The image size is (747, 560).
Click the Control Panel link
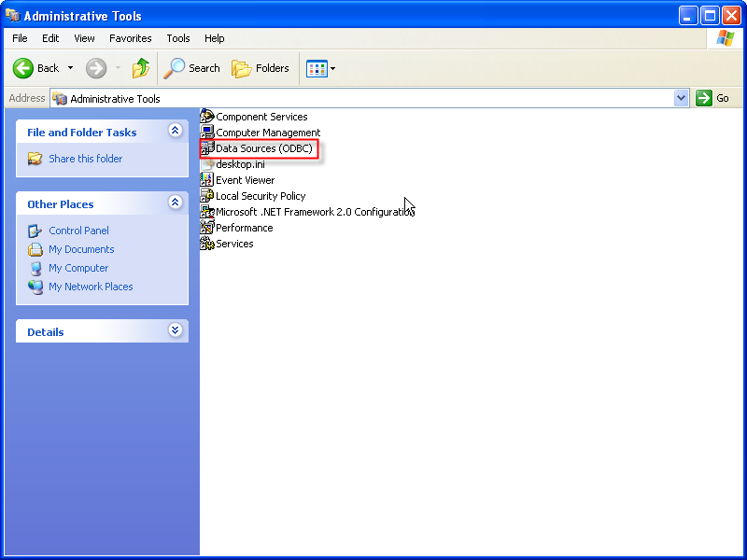coord(78,231)
